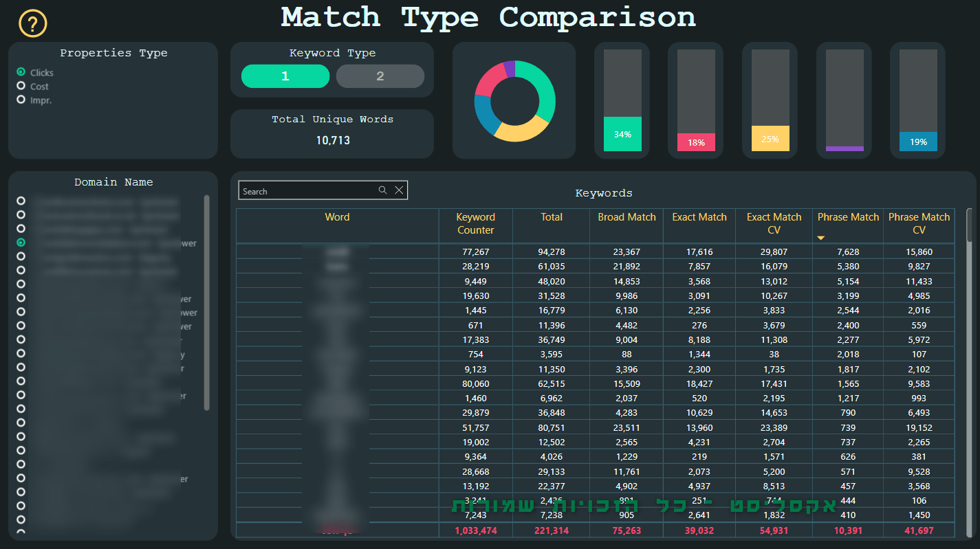The width and height of the screenshot is (980, 549).
Task: Click grand total 54,931
Action: [x=774, y=530]
